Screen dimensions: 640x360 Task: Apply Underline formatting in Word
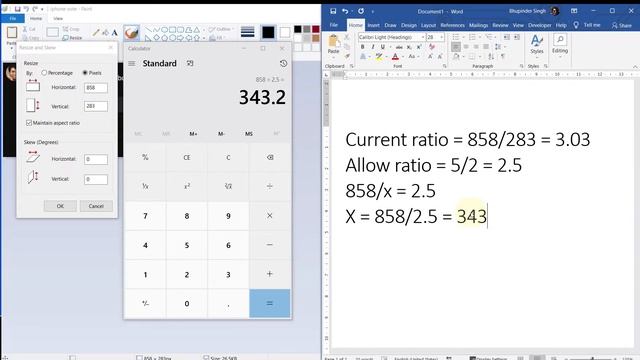click(x=382, y=47)
